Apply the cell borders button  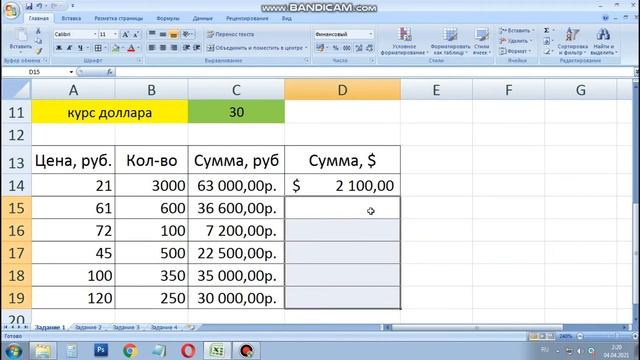coord(98,48)
